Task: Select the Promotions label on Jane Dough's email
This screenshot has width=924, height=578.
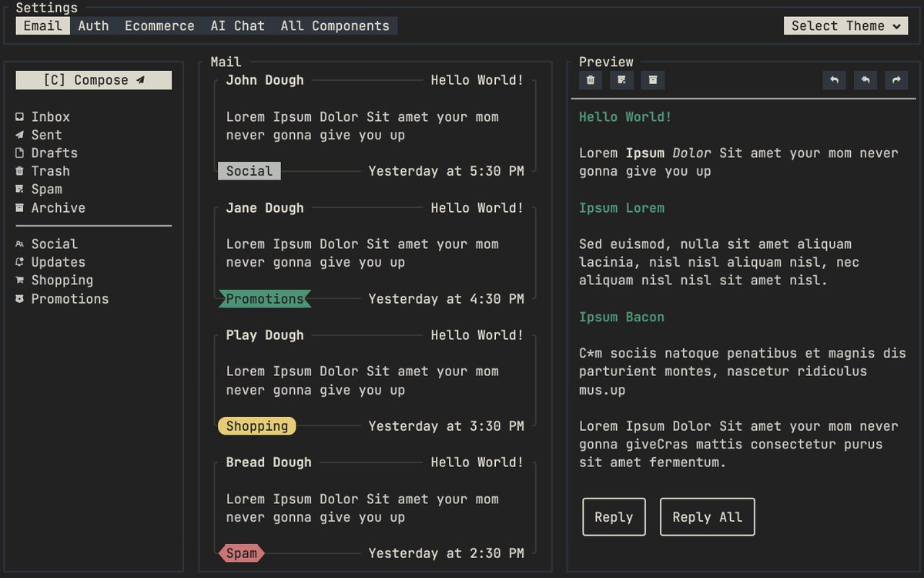Action: coord(265,298)
